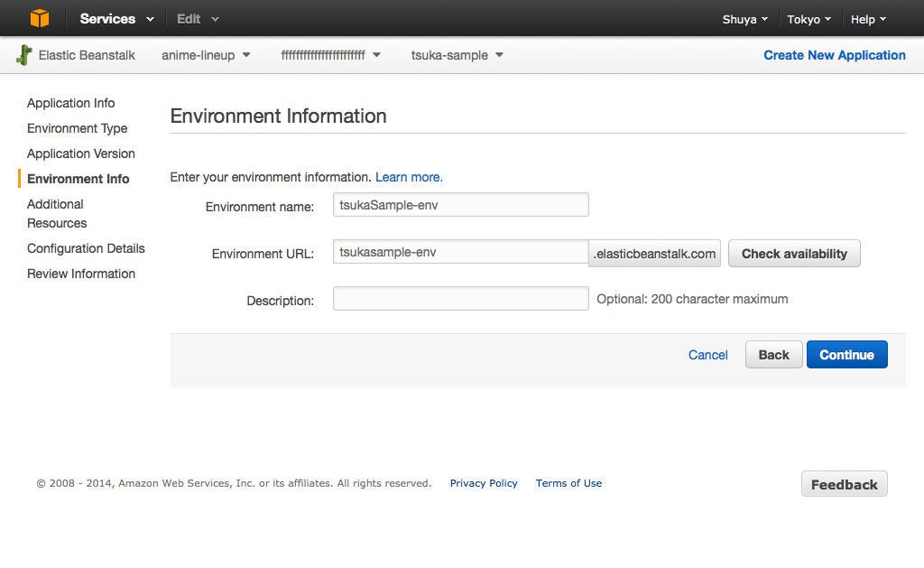This screenshot has height=568, width=924.
Task: Click the Create New Application link
Action: (834, 55)
